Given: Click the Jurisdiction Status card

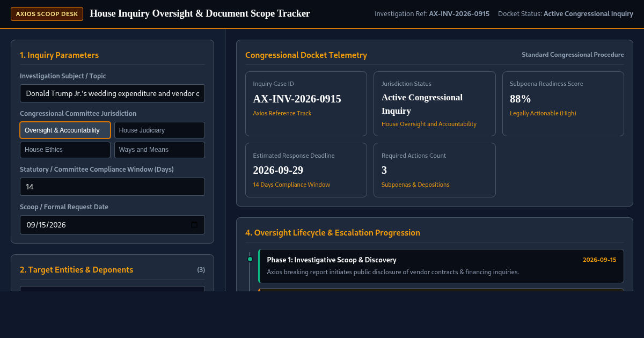Looking at the screenshot, I should click(434, 104).
